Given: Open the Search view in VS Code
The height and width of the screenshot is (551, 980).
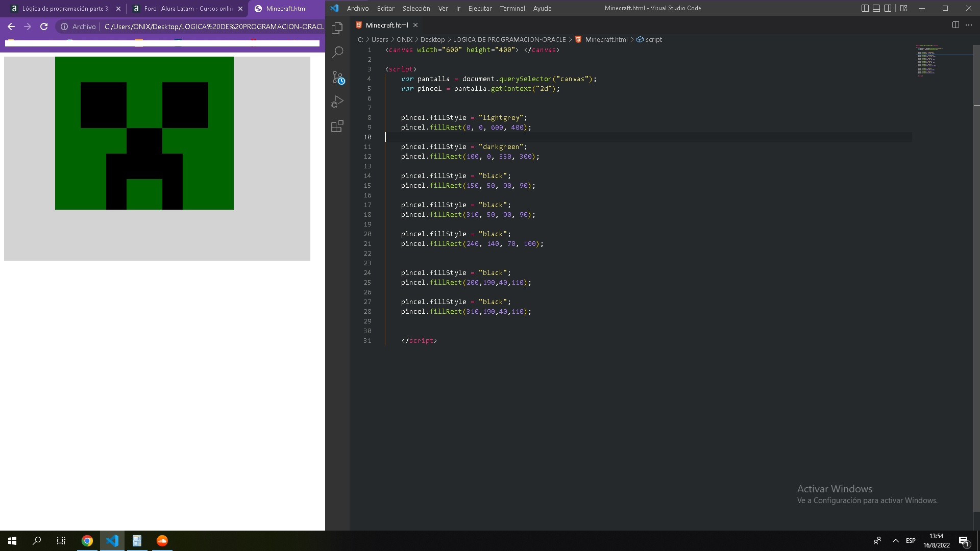Looking at the screenshot, I should coord(337,52).
